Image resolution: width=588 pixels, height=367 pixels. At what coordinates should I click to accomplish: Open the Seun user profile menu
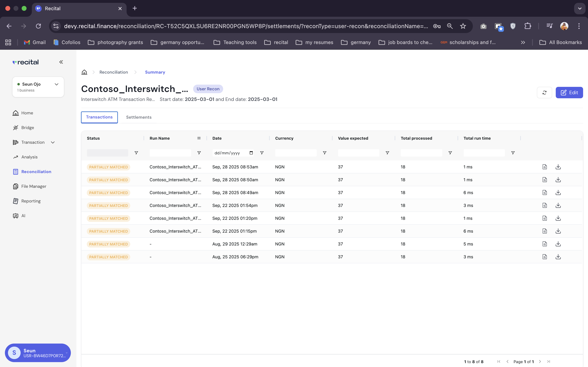[x=38, y=353]
